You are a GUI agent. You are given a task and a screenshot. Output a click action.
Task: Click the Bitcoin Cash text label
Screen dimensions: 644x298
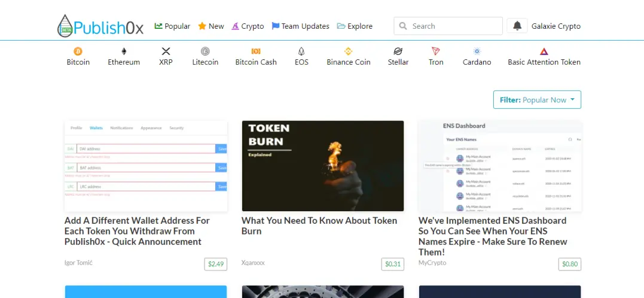coord(256,62)
